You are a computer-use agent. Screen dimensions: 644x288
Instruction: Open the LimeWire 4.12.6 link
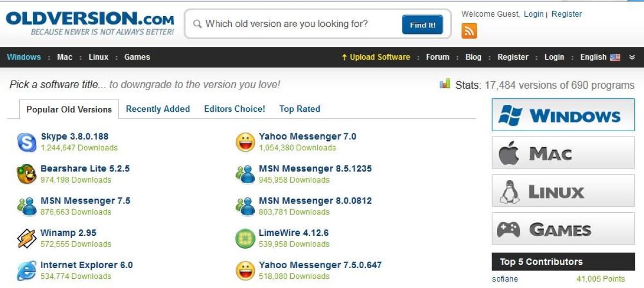tap(294, 233)
